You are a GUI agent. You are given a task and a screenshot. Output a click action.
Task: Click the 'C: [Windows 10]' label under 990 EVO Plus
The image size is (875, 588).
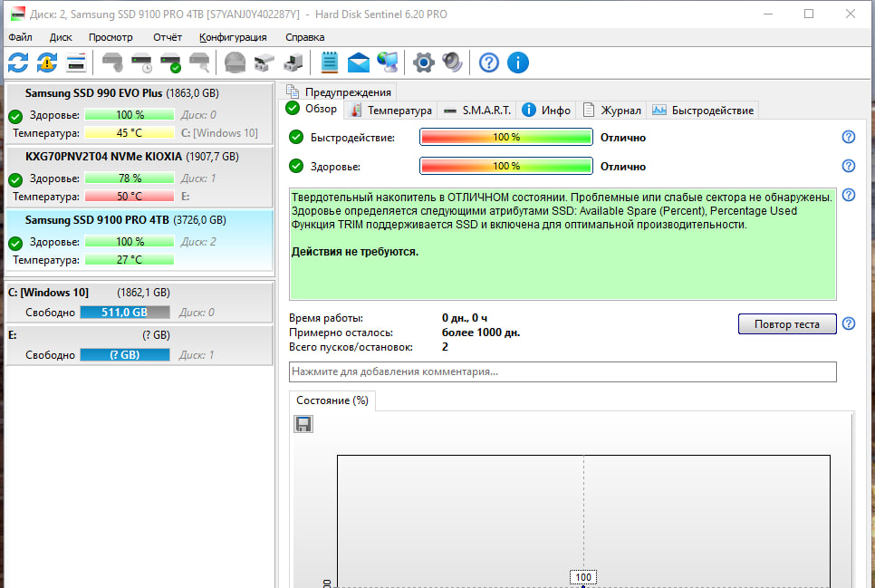click(219, 133)
